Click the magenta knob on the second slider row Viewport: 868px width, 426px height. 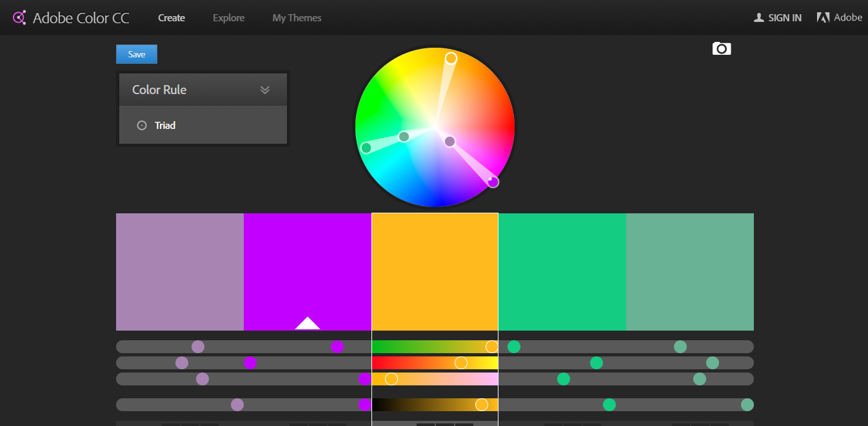pyautogui.click(x=250, y=363)
